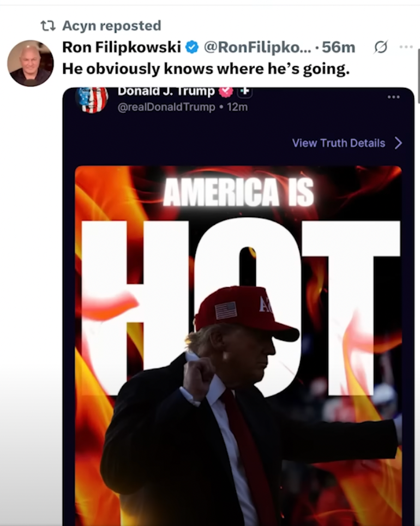Click the blue verified badge
The height and width of the screenshot is (526, 420).
[x=192, y=47]
